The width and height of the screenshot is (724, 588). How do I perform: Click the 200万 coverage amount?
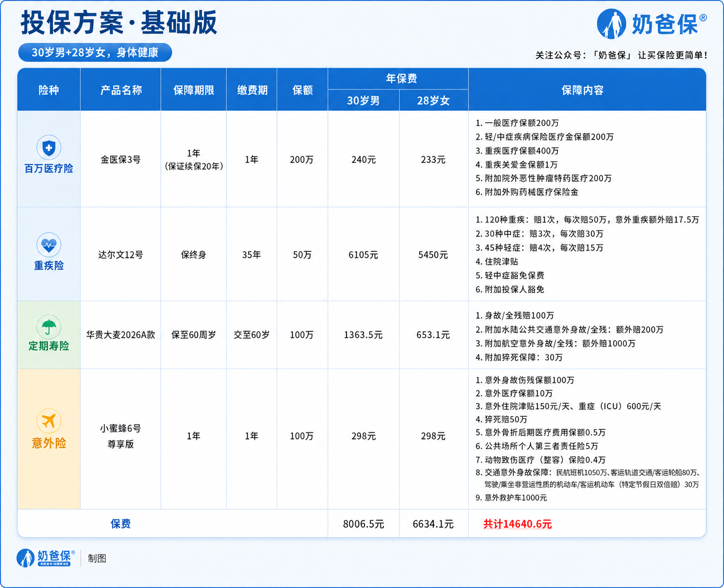[x=302, y=160]
